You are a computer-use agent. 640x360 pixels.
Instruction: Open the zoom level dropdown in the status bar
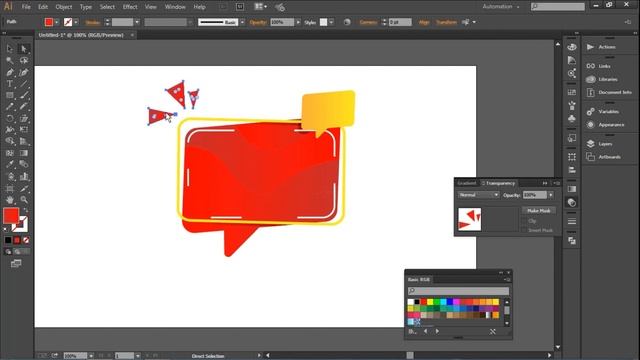point(91,356)
